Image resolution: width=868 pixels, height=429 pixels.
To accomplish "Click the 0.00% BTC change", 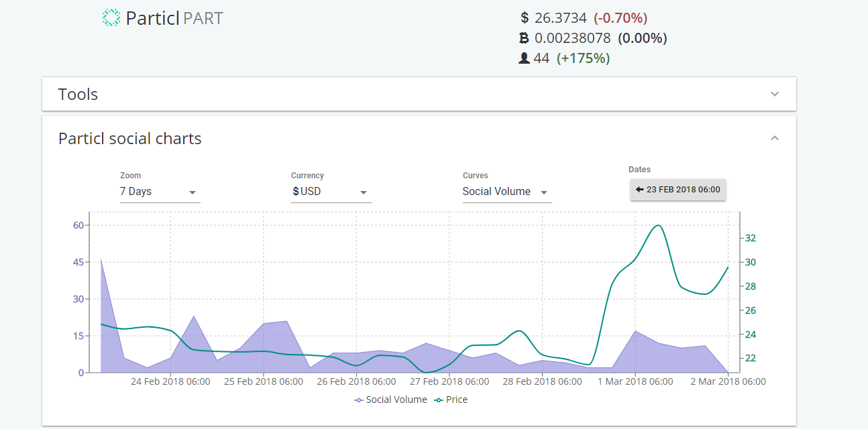I will [x=643, y=38].
